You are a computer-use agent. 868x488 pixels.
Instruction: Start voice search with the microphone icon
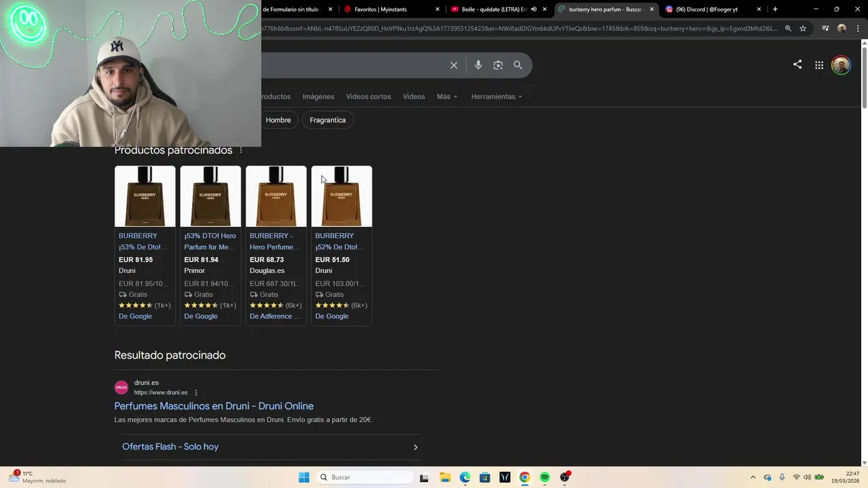[478, 65]
